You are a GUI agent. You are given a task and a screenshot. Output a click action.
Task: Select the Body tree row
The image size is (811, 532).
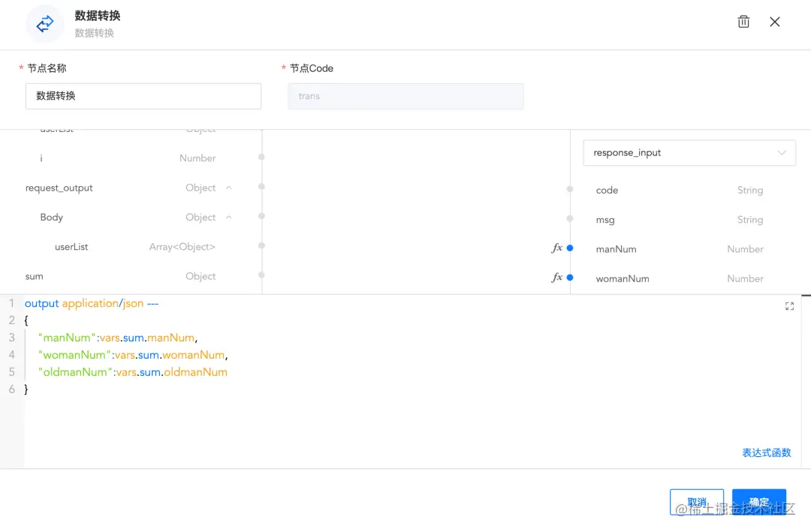tap(129, 217)
